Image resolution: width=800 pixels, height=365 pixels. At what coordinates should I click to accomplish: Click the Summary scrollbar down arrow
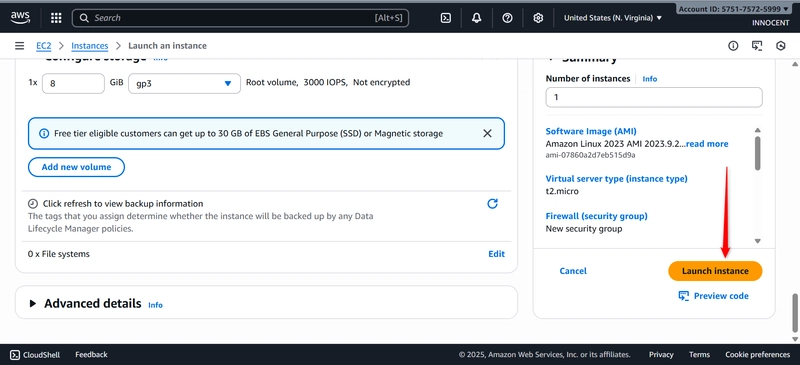(758, 241)
